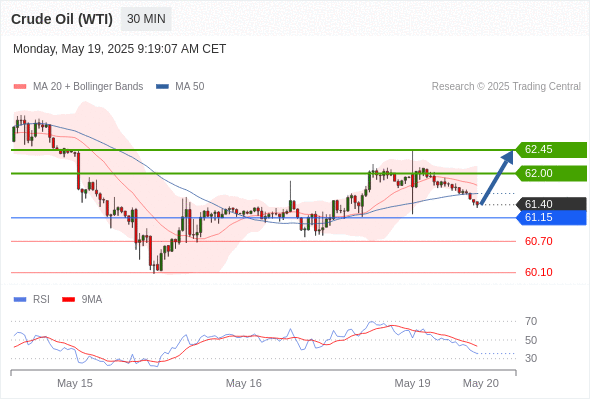Click the May 16 date marker
The width and height of the screenshot is (590, 400).
click(x=243, y=383)
